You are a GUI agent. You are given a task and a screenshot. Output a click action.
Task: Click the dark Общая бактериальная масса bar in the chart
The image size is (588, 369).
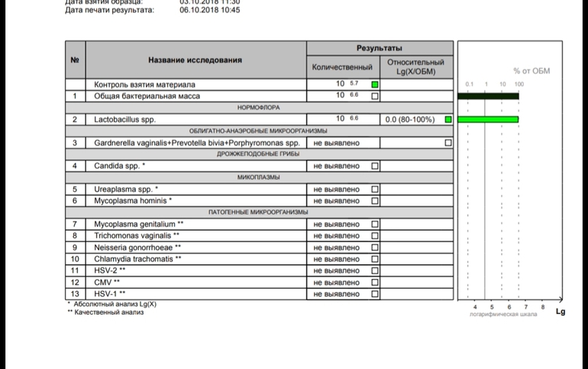[488, 96]
